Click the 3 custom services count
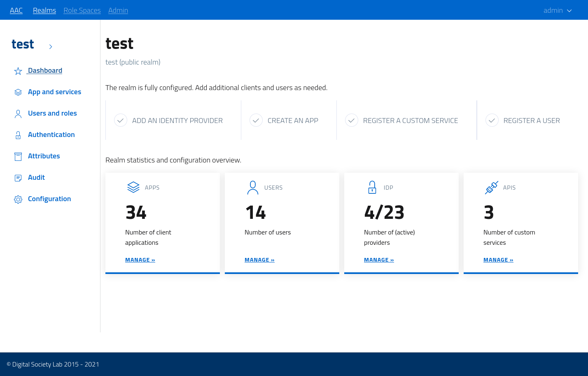Image resolution: width=588 pixels, height=376 pixels. coord(489,212)
